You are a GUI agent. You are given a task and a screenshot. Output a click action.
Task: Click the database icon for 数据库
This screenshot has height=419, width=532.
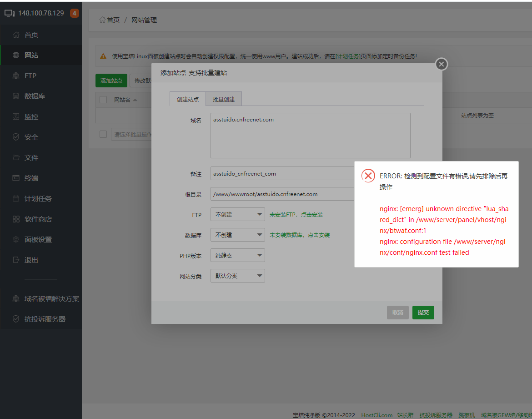click(x=16, y=96)
